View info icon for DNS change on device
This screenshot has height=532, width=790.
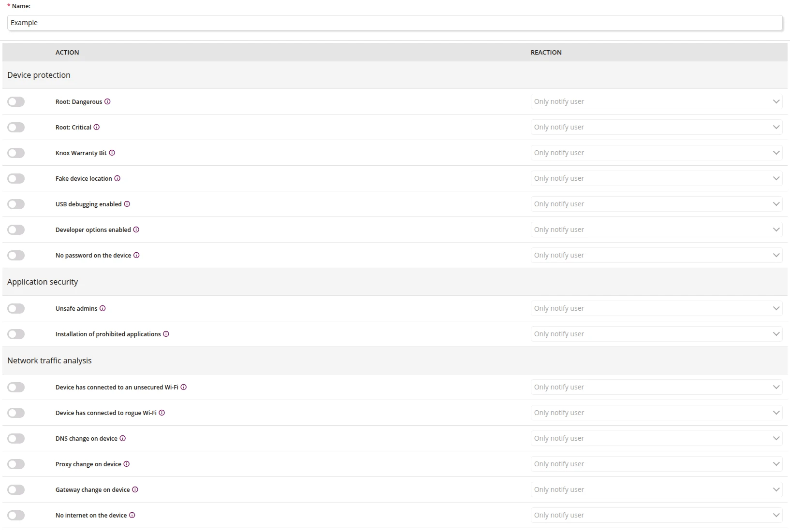pyautogui.click(x=123, y=438)
